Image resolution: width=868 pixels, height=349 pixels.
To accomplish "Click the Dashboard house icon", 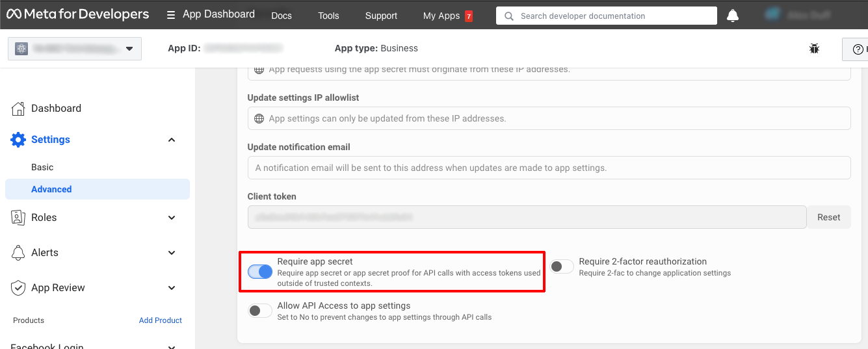I will pyautogui.click(x=18, y=109).
